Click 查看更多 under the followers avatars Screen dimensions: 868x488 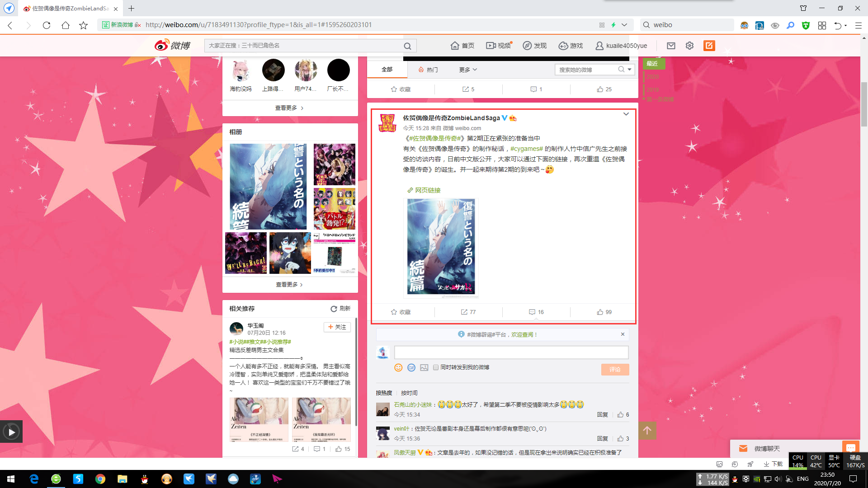pyautogui.click(x=289, y=108)
